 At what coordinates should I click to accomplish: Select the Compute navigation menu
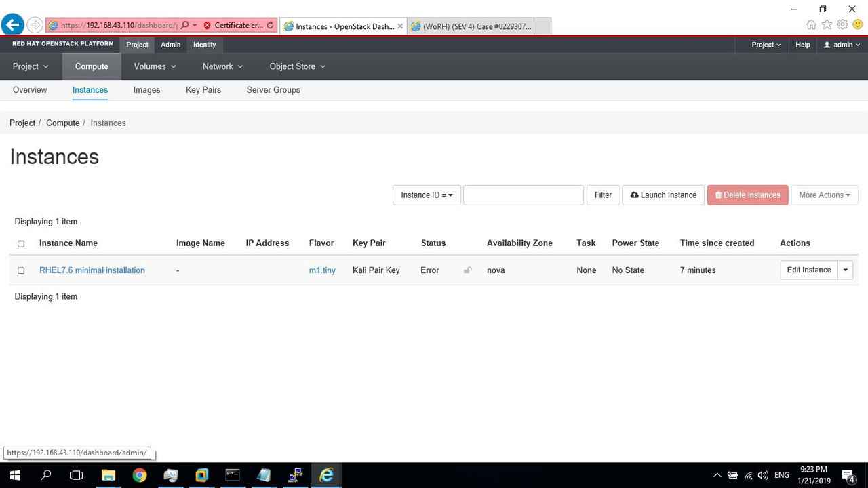tap(92, 66)
